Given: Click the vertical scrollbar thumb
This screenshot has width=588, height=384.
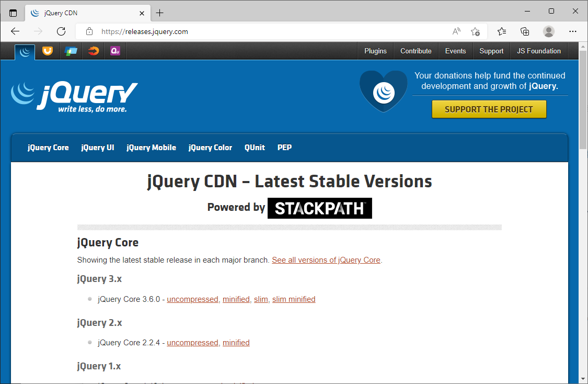Looking at the screenshot, I should coord(583,99).
